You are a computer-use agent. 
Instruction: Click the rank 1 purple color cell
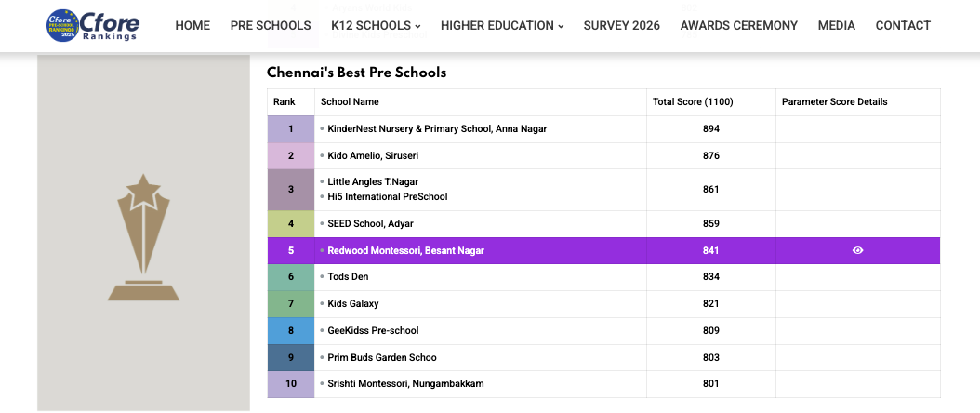coord(290,129)
